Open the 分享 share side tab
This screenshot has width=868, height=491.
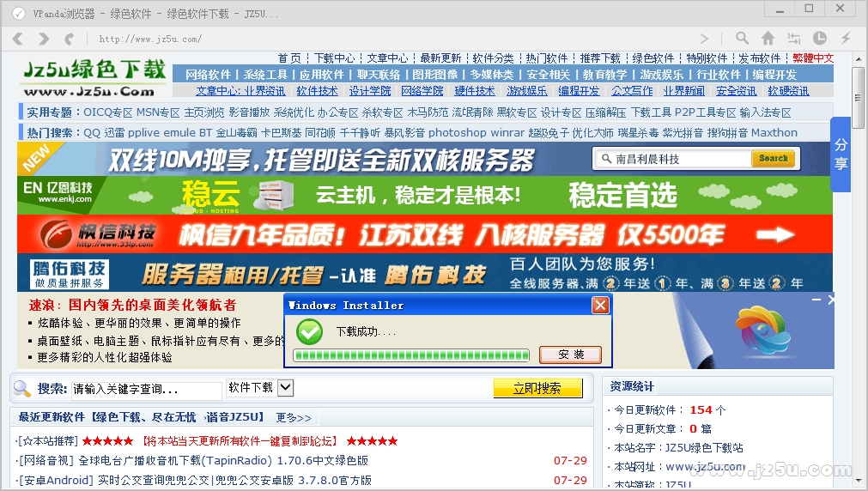coord(841,154)
